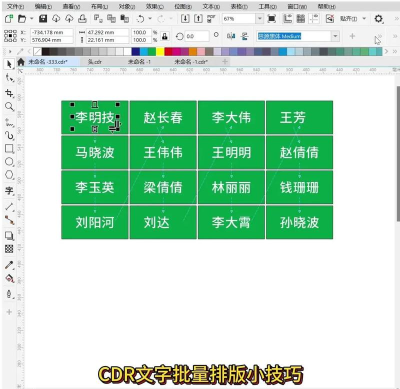Click the Print icon
Image resolution: width=400 pixels, height=389 pixels.
coord(82,19)
